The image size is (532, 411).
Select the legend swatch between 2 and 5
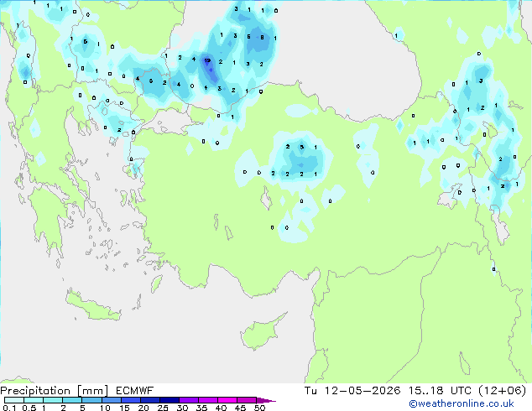pyautogui.click(x=72, y=400)
